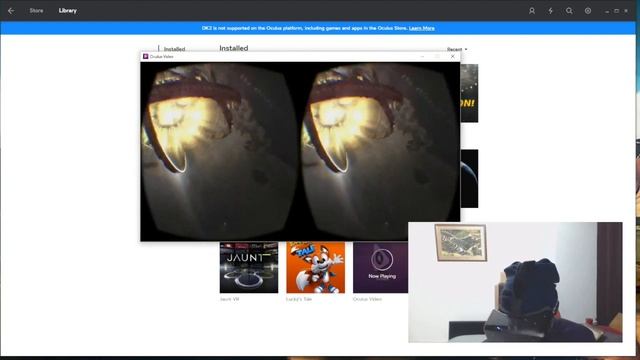
Task: Minimize the Oculus app window
Action: click(607, 11)
